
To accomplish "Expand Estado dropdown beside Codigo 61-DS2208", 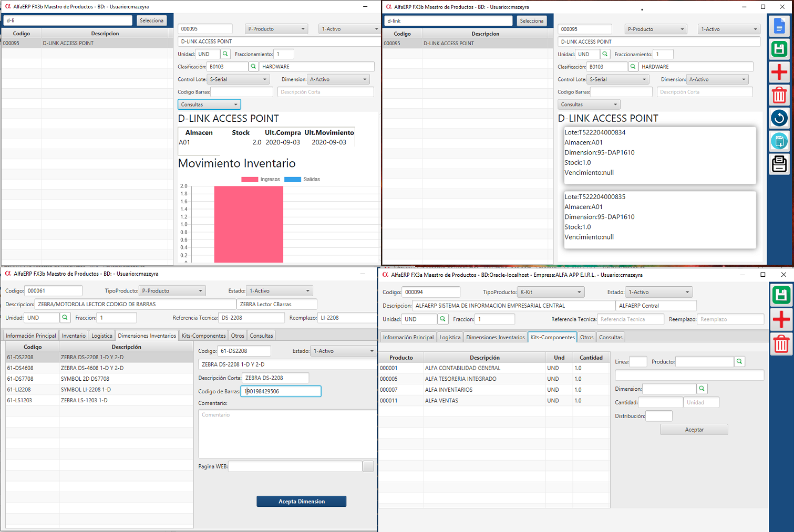I will (343, 351).
